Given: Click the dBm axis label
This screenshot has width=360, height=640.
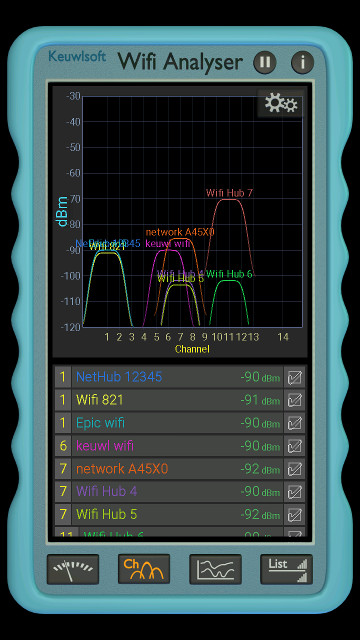Looking at the screenshot, I should click(62, 211).
